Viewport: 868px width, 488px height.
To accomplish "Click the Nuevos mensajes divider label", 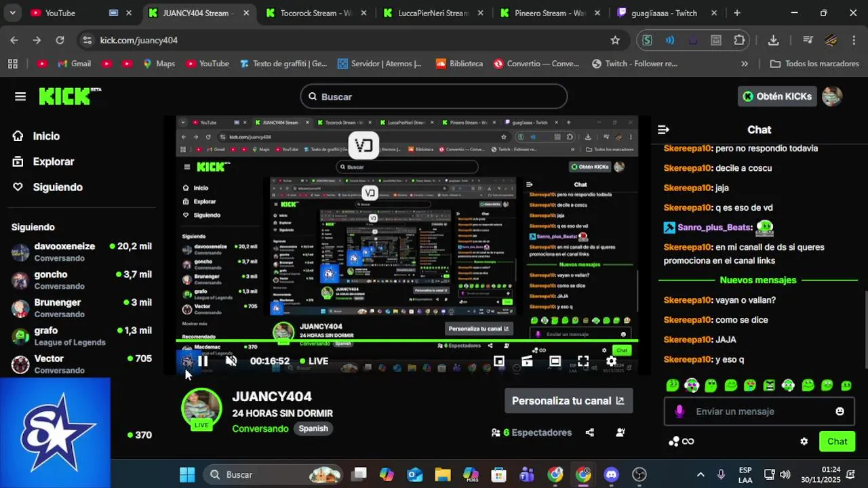I will 758,280.
